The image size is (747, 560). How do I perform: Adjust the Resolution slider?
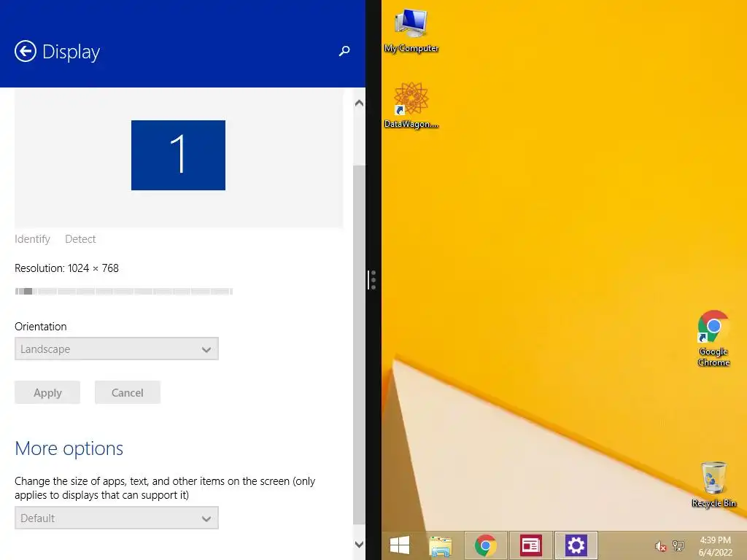[x=124, y=292]
